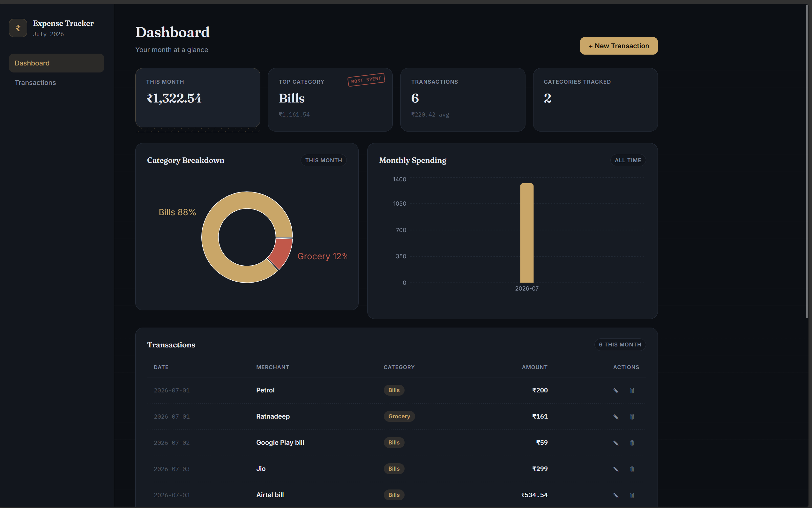Delete the Google Play bill transaction
This screenshot has width=812, height=508.
632,443
